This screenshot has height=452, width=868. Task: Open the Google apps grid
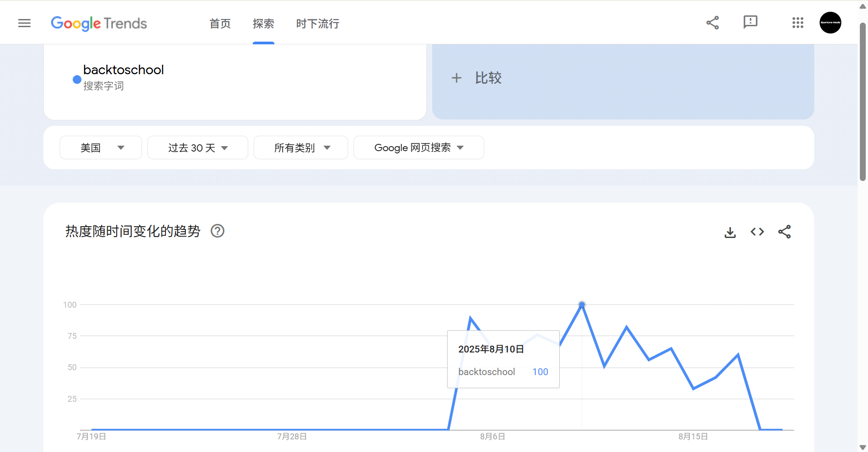(x=798, y=23)
